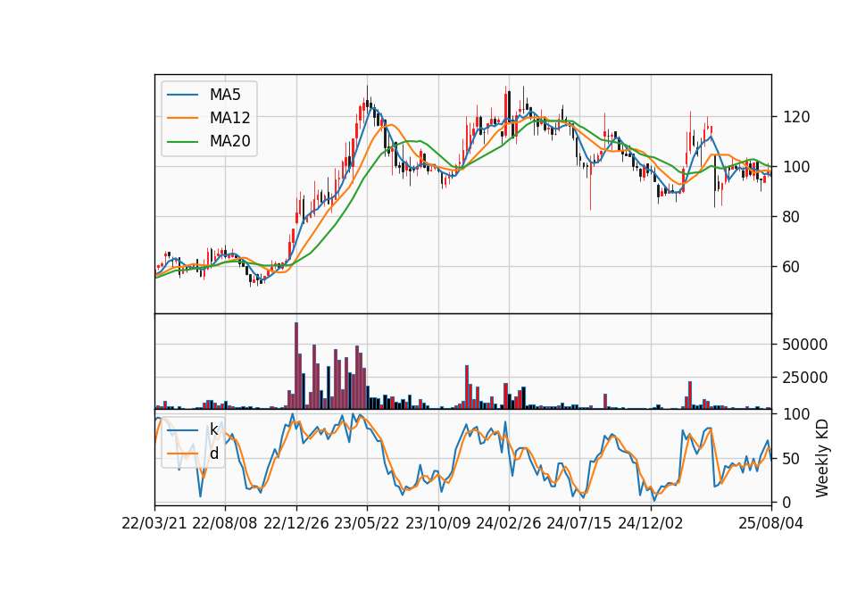Click the d legend entry
Screen dimensions: 857x616
[213, 454]
